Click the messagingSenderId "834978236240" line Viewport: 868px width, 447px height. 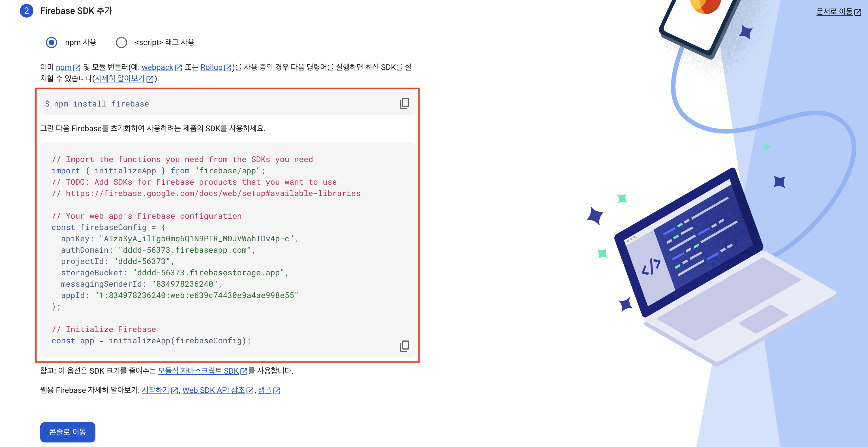point(141,284)
